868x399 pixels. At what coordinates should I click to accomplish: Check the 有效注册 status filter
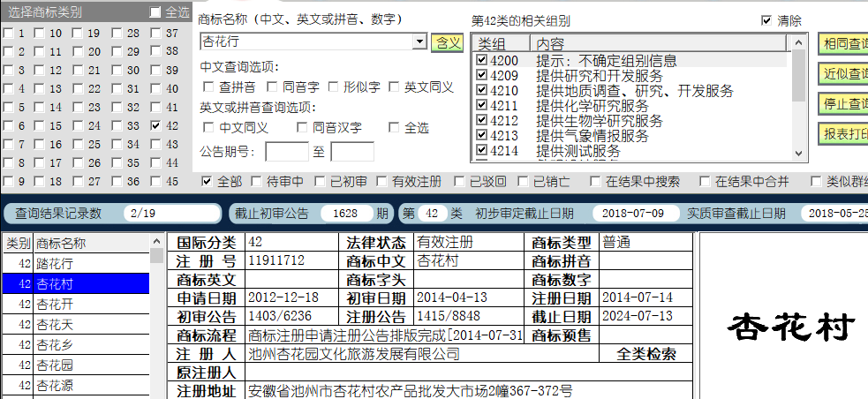tap(382, 182)
